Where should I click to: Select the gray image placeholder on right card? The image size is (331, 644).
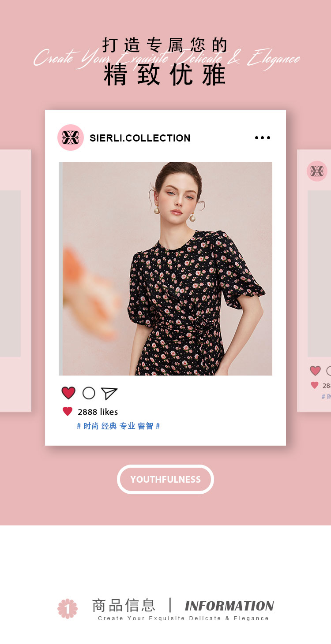coord(319,274)
